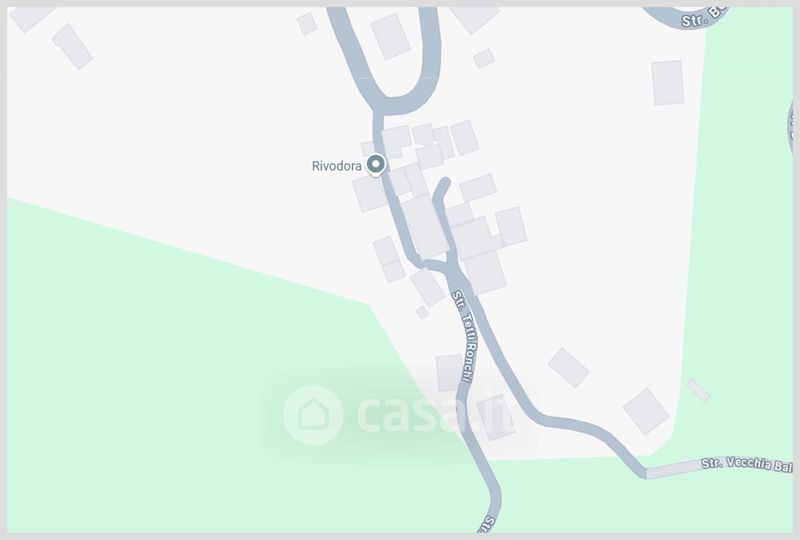800x540 pixels.
Task: Click the dead-end road stub among central buildings
Action: [x=441, y=198]
